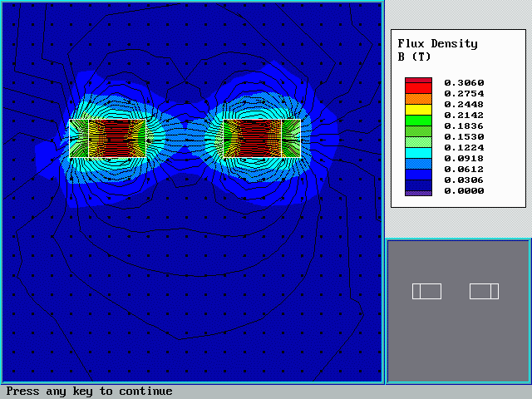Click the legend value 0.0306
The image size is (532, 399).
point(464,180)
